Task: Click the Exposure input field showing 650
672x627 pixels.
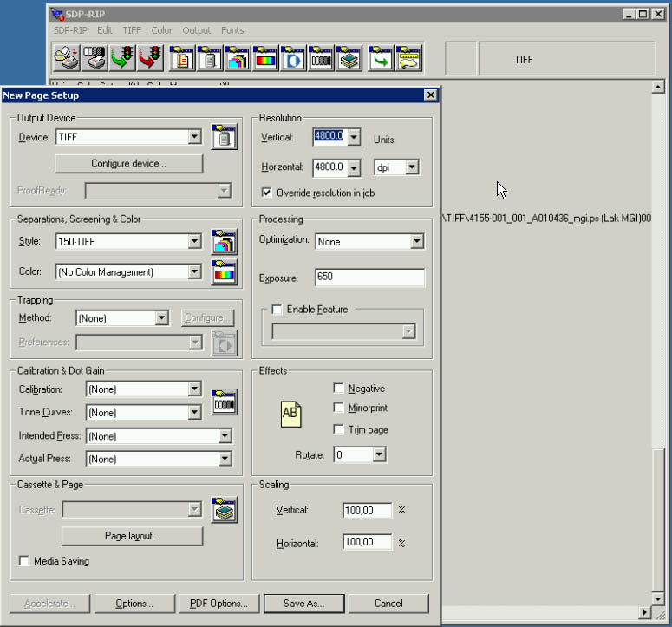Action: click(369, 277)
